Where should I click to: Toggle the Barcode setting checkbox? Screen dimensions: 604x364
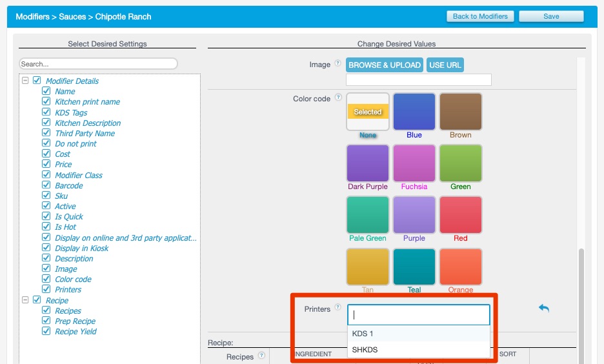coord(46,185)
